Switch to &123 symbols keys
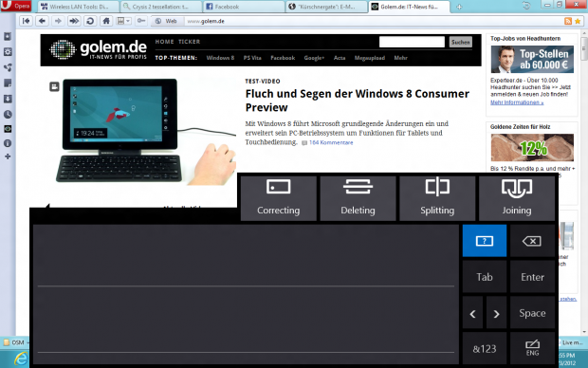The height and width of the screenshot is (368, 588). point(485,348)
